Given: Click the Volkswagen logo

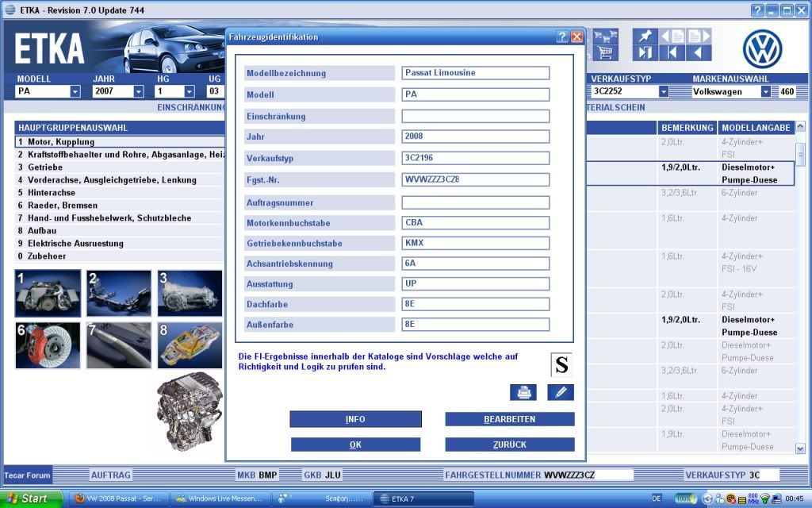Looking at the screenshot, I should coord(762,48).
